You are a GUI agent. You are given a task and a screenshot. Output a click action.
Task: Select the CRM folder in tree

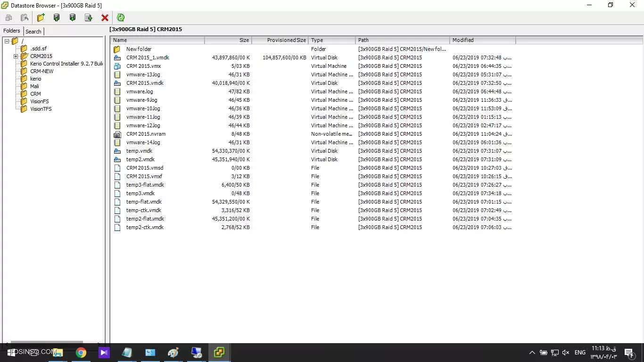pyautogui.click(x=36, y=94)
